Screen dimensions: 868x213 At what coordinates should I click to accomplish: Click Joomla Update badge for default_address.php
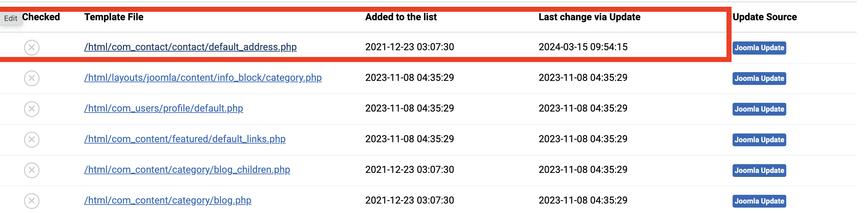759,48
